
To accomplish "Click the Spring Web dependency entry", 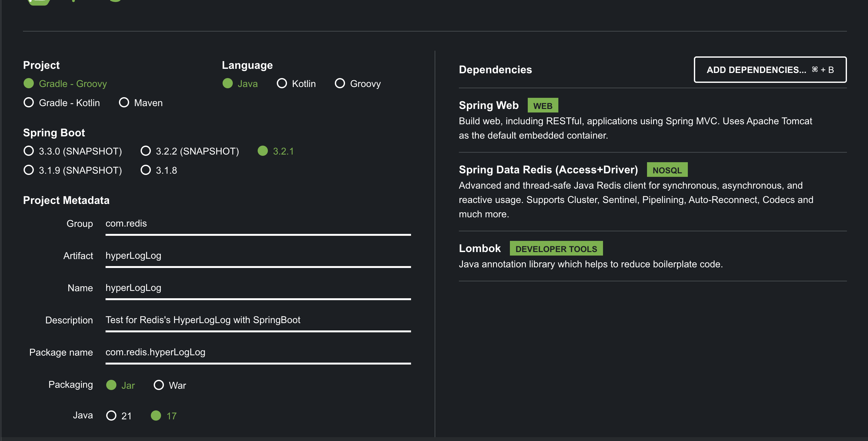I will (x=653, y=120).
